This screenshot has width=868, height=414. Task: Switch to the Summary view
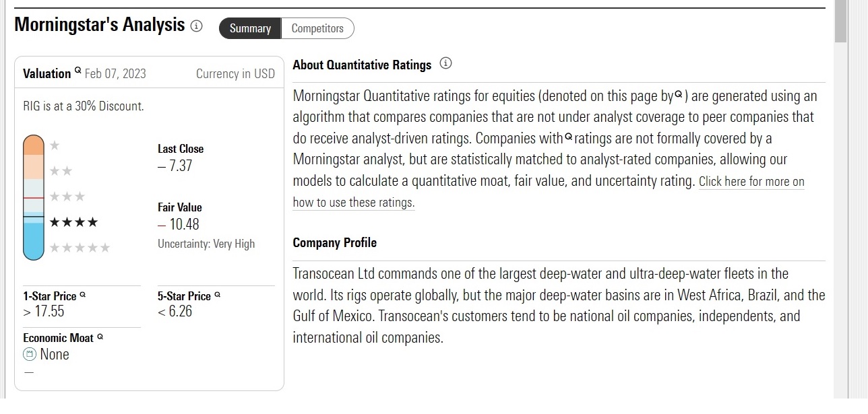(250, 28)
